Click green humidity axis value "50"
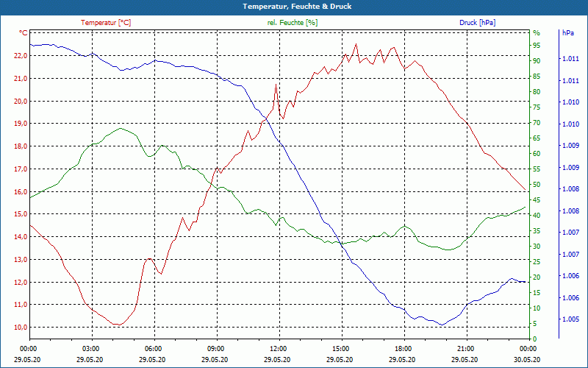Image resolution: width=588 pixels, height=368 pixels. point(537,185)
